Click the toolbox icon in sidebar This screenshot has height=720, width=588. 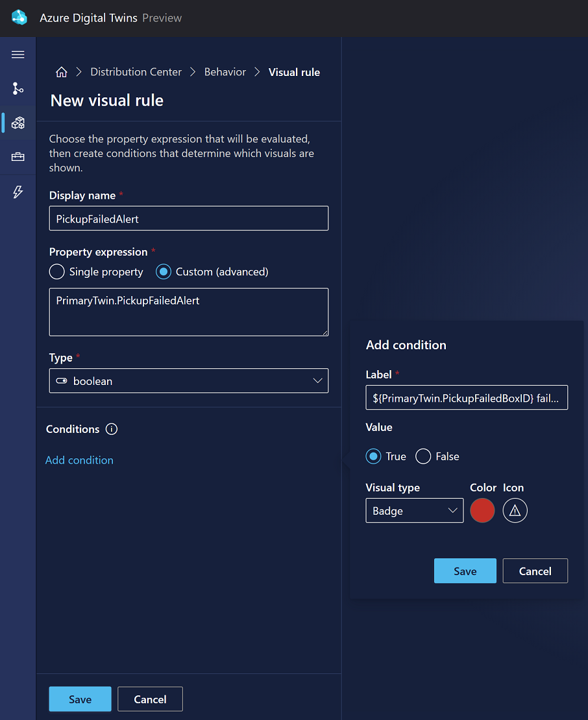click(18, 157)
